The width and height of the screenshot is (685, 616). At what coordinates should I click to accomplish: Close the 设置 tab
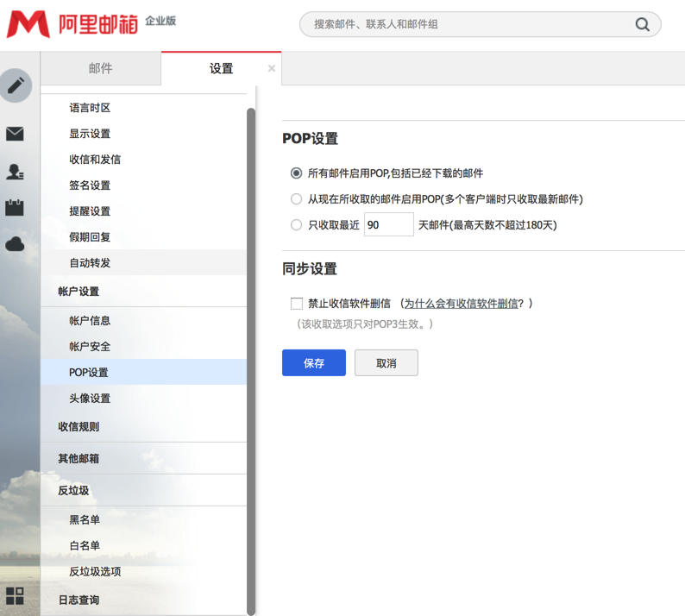tap(272, 68)
